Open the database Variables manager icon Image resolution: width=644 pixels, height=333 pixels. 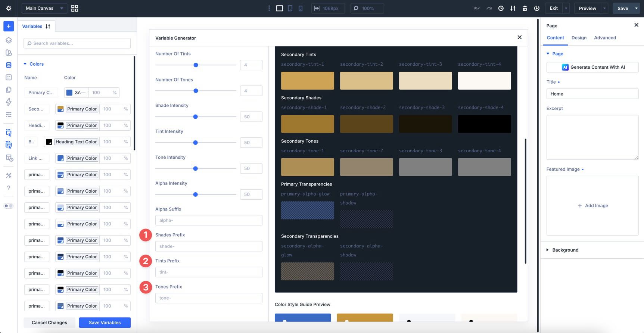coord(9,65)
